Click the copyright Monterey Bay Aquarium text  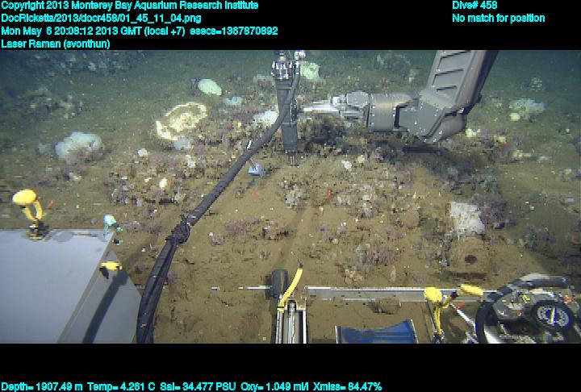[129, 6]
